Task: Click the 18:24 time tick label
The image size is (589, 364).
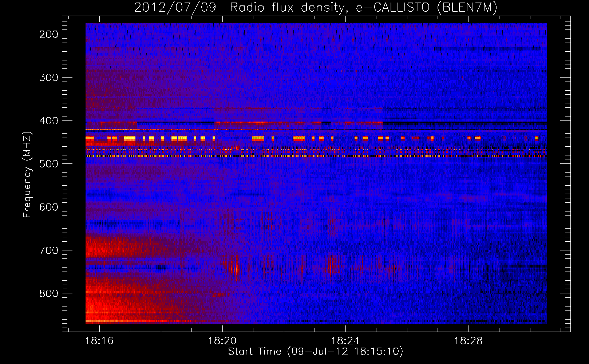Action: [x=345, y=341]
